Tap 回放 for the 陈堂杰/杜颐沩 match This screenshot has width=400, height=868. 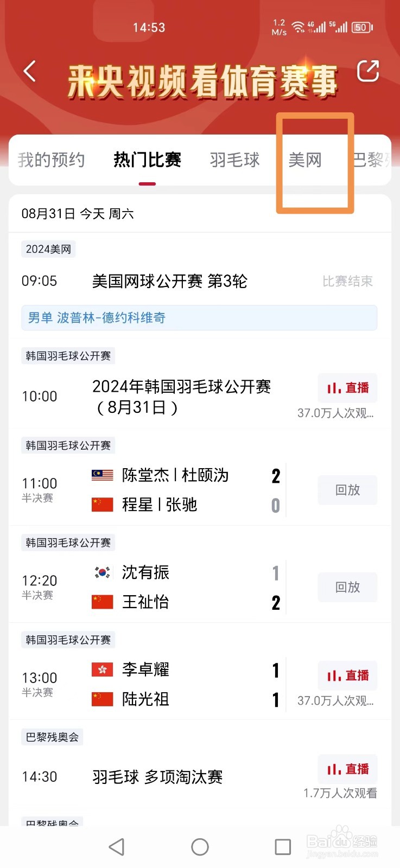point(347,490)
